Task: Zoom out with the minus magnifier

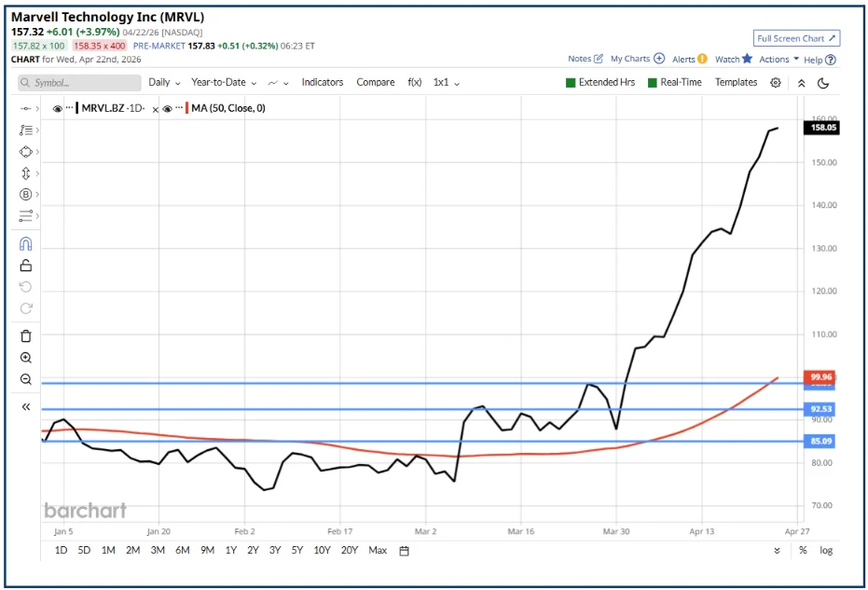Action: [25, 379]
